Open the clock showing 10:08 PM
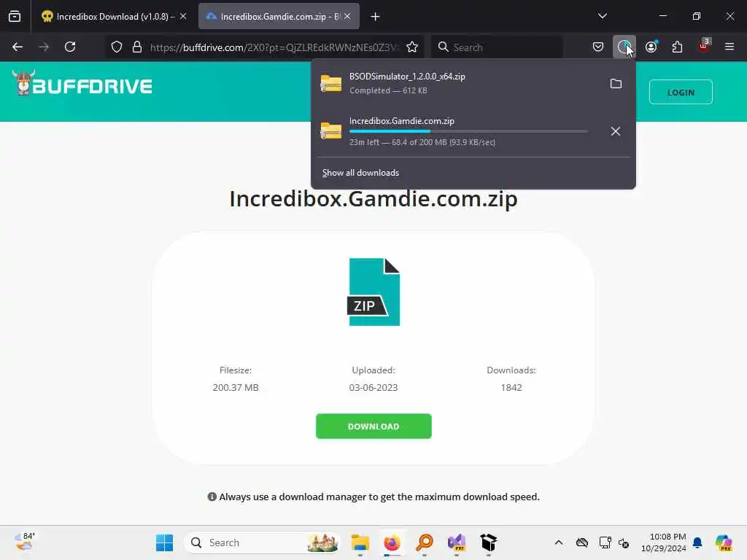 pyautogui.click(x=664, y=542)
